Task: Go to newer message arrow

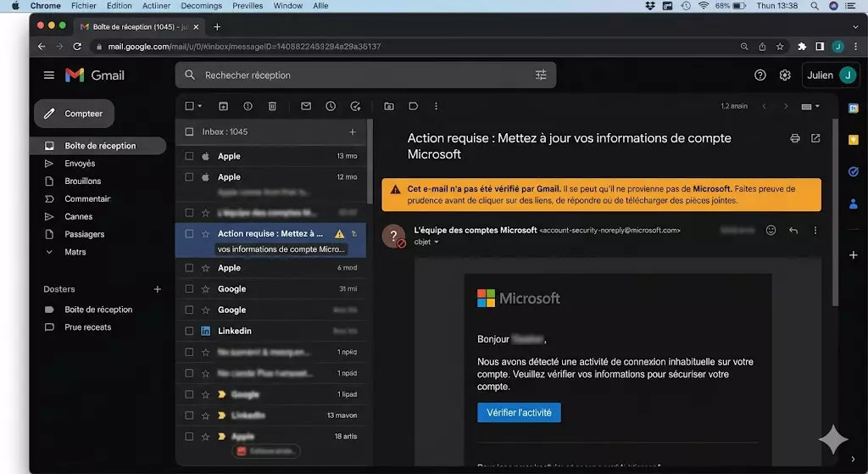Action: coord(765,106)
